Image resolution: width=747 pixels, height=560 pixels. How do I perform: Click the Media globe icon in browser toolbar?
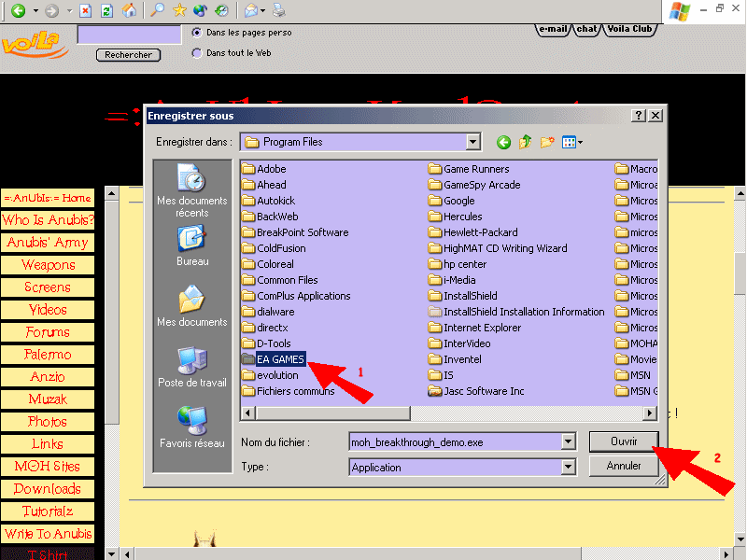(201, 10)
